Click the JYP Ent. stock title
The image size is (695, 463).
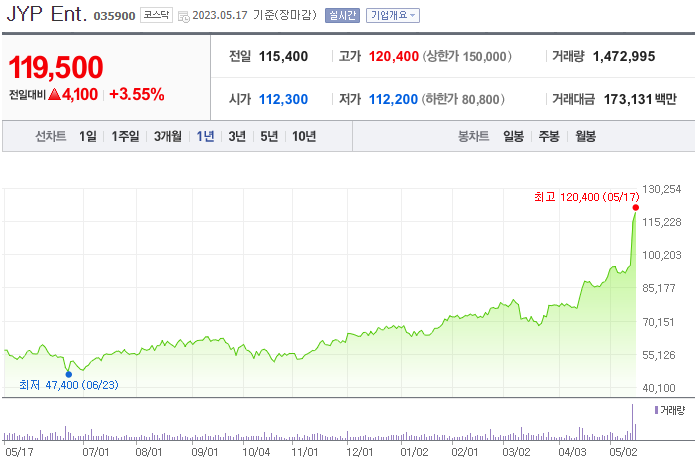(47, 14)
